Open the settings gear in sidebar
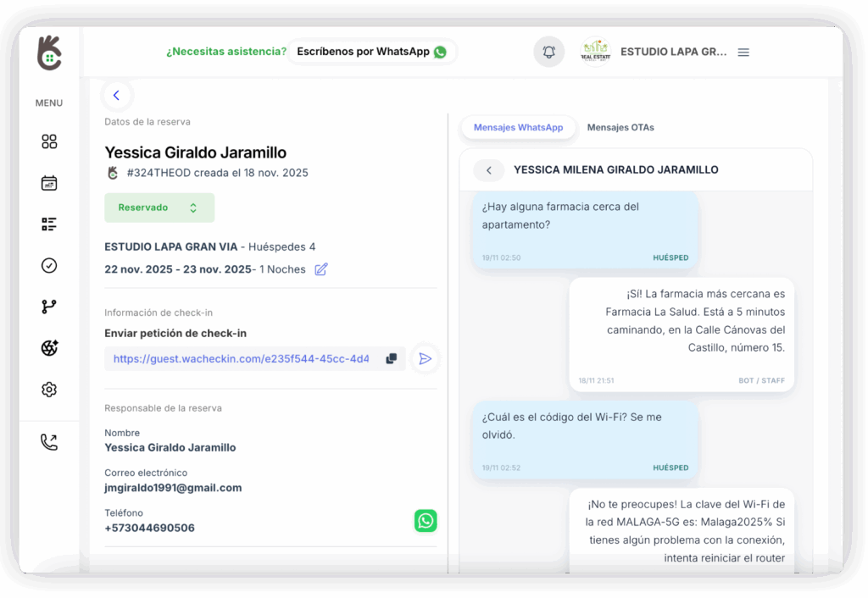The height and width of the screenshot is (598, 868). pos(49,390)
